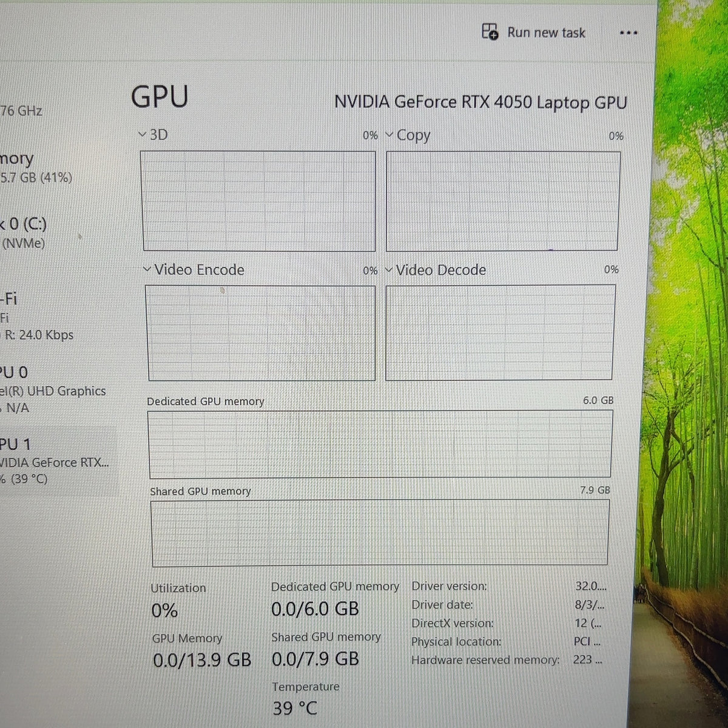Click the Video Encode usage graph
Screen dimensions: 728x728
pos(261,333)
